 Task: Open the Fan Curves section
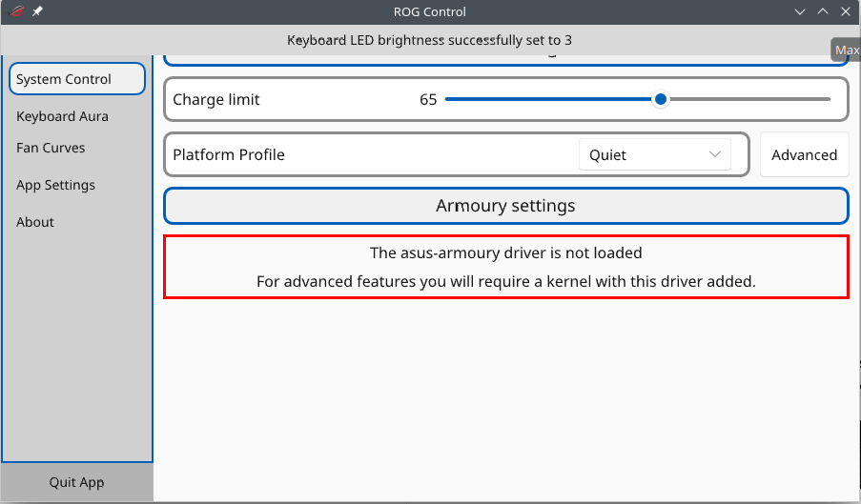pos(51,148)
